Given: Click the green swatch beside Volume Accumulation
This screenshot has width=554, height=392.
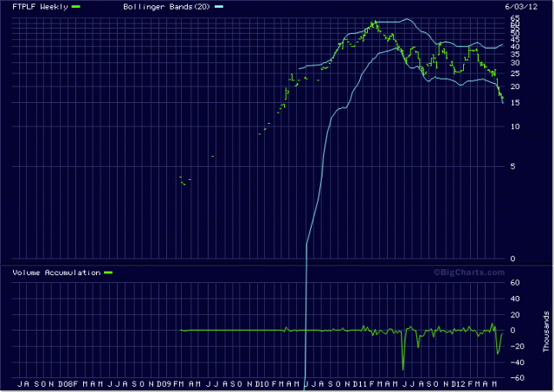Looking at the screenshot, I should 108,273.
